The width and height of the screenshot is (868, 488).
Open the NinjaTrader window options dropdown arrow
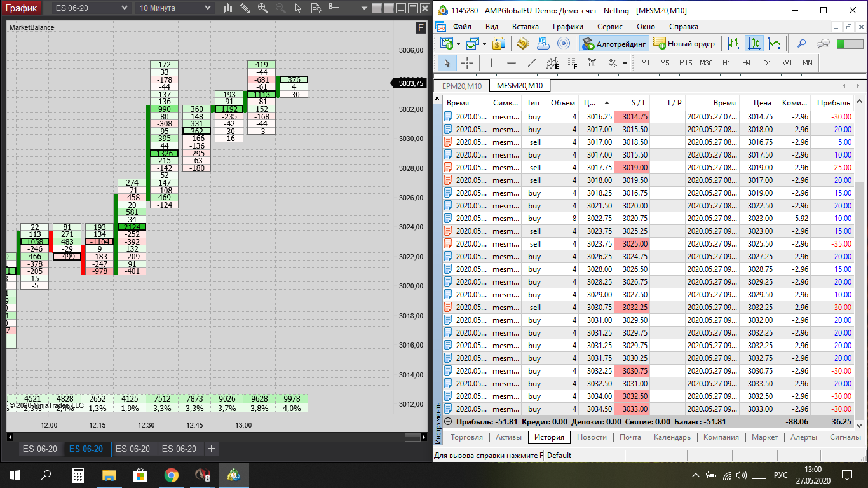click(x=363, y=8)
